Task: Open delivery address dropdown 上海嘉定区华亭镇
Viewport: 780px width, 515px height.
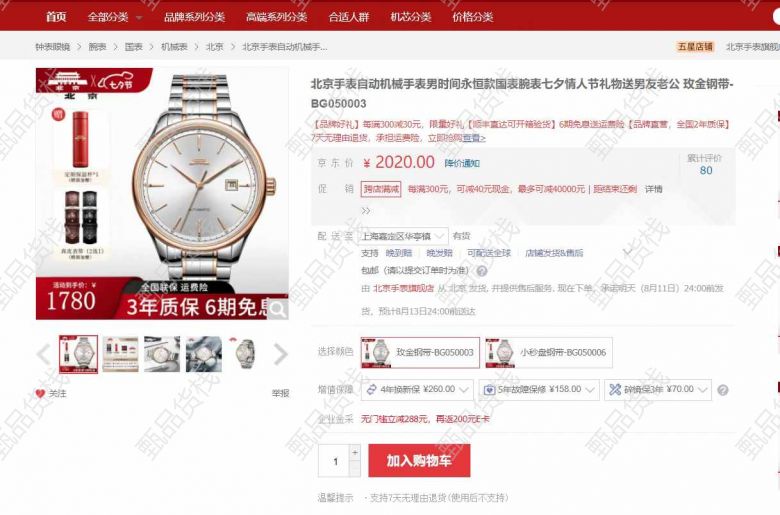Action: [402, 236]
